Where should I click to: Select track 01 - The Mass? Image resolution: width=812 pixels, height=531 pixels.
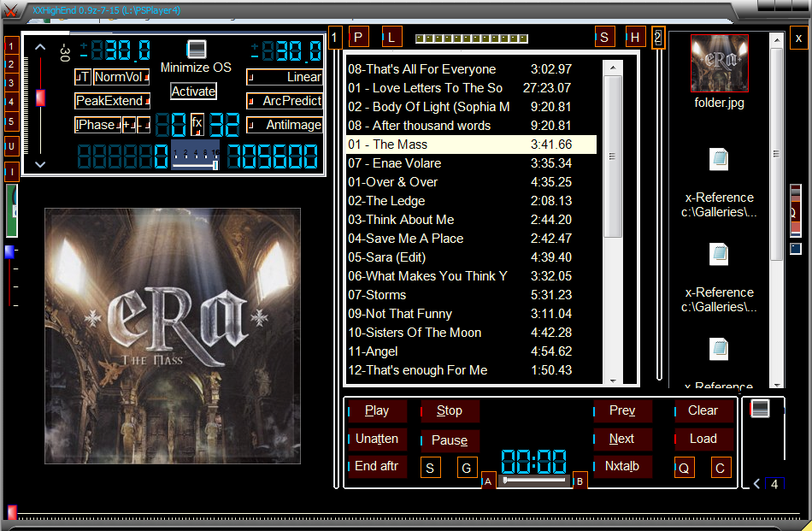pos(471,145)
